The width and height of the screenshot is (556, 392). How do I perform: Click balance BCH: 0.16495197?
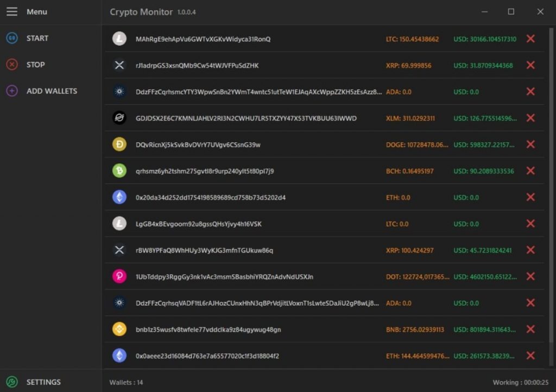coord(409,171)
